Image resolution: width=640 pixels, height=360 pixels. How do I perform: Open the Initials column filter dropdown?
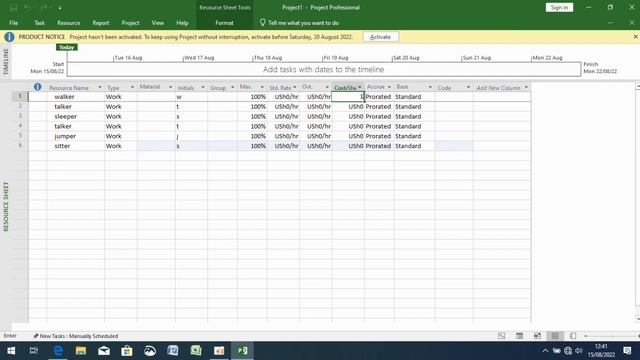(203, 87)
